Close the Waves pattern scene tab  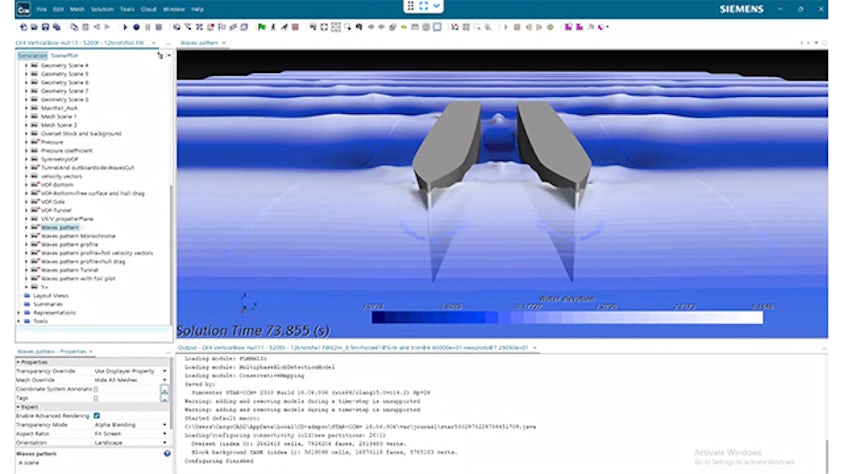point(224,42)
